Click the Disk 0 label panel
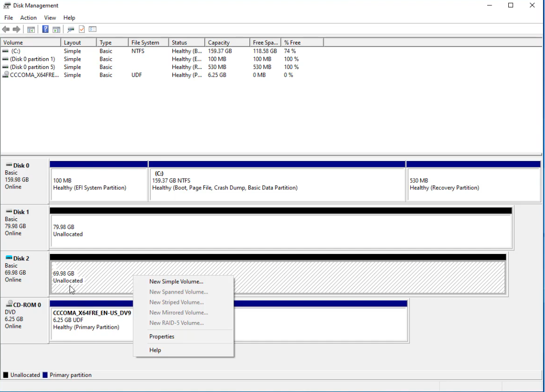545x392 pixels. [x=24, y=181]
